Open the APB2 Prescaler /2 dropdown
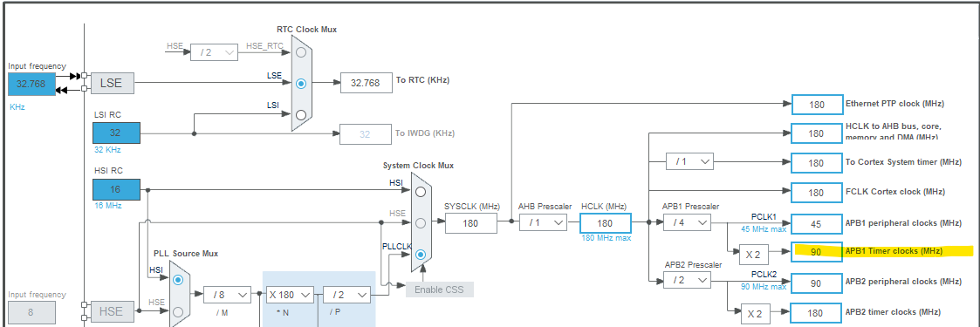Screen dimensions: 980x327 (687, 281)
